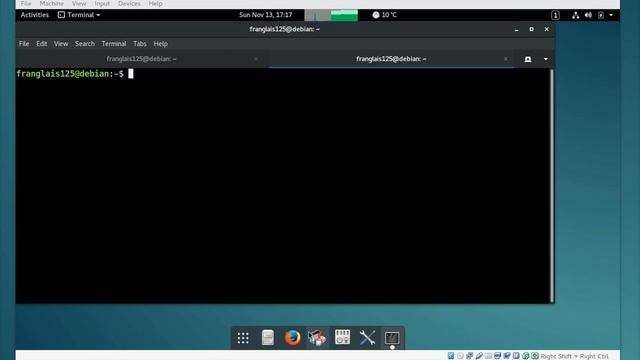Open the VirtualBox Help menu
This screenshot has width=640, height=360.
(156, 4)
